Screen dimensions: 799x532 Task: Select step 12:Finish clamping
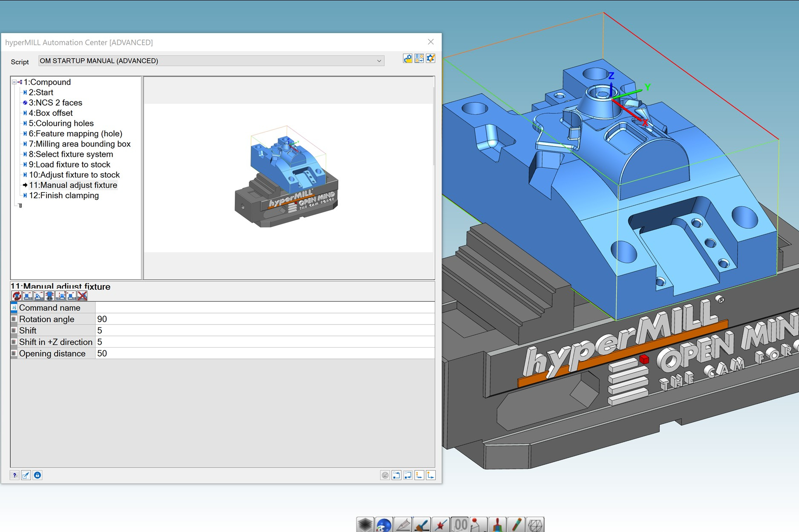[63, 196]
